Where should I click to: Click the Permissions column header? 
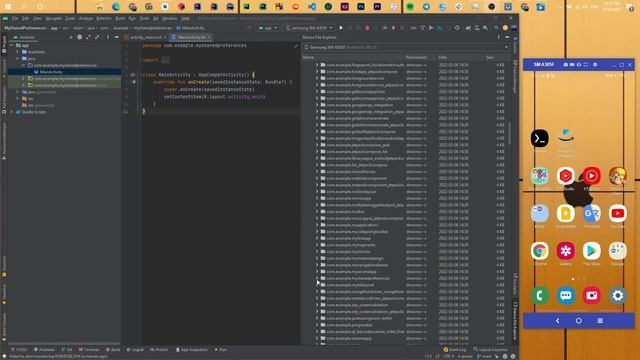coord(416,58)
